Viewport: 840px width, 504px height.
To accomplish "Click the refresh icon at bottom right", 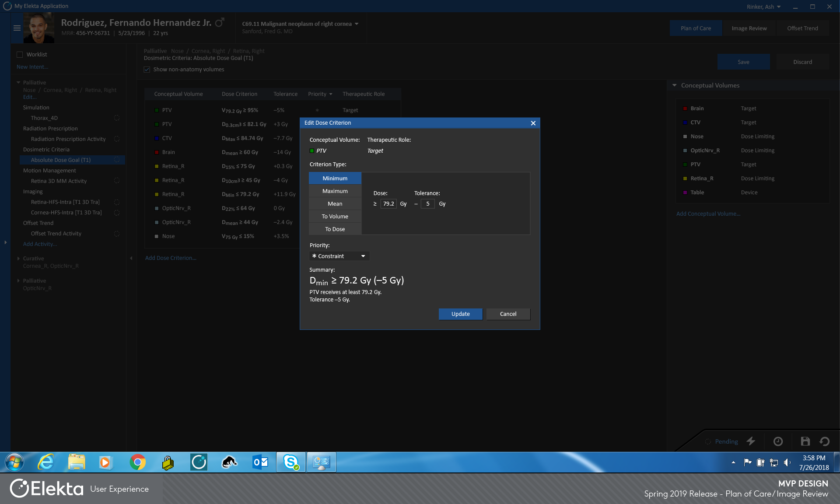I will (x=826, y=441).
